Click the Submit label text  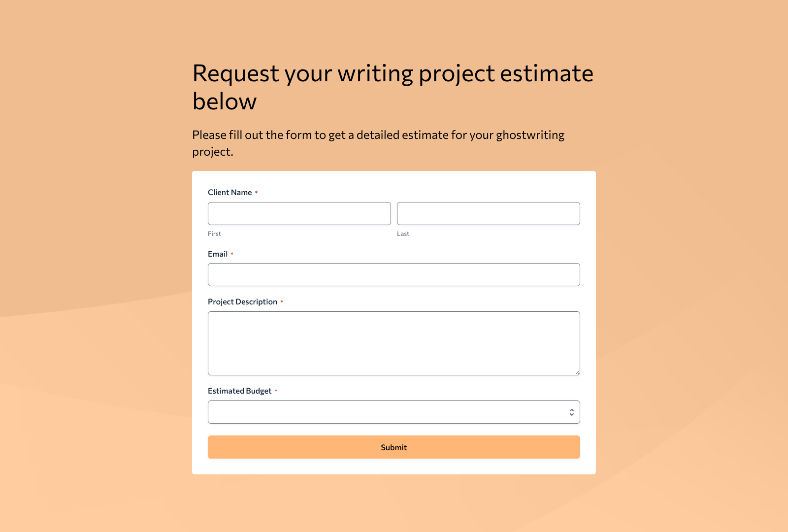[394, 447]
